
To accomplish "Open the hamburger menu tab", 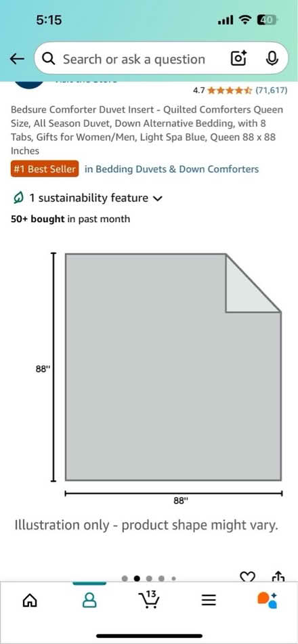I will [209, 601].
